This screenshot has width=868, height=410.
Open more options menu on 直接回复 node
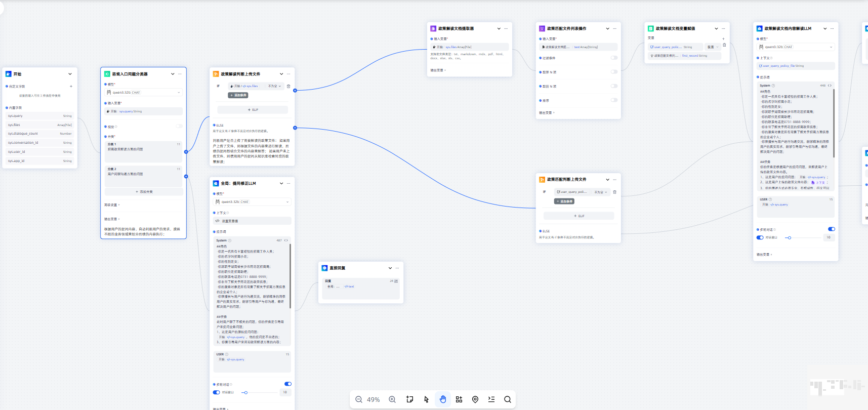tap(397, 268)
